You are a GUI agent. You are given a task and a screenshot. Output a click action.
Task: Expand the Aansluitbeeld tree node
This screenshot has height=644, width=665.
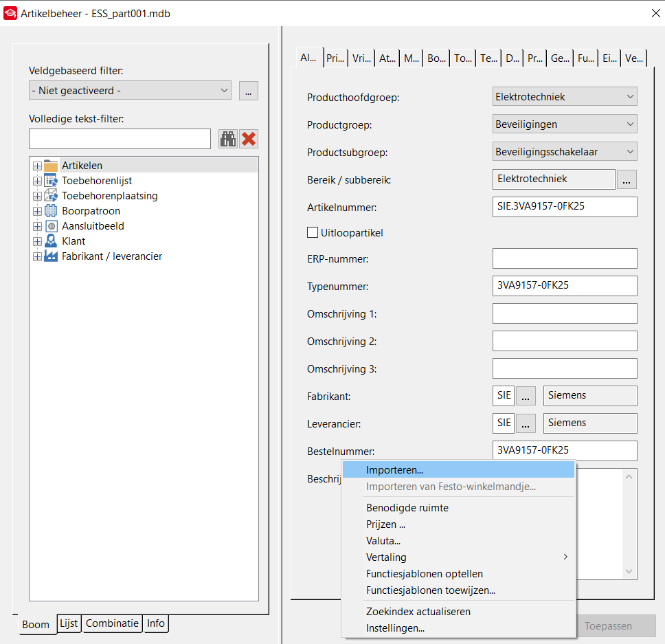37,227
